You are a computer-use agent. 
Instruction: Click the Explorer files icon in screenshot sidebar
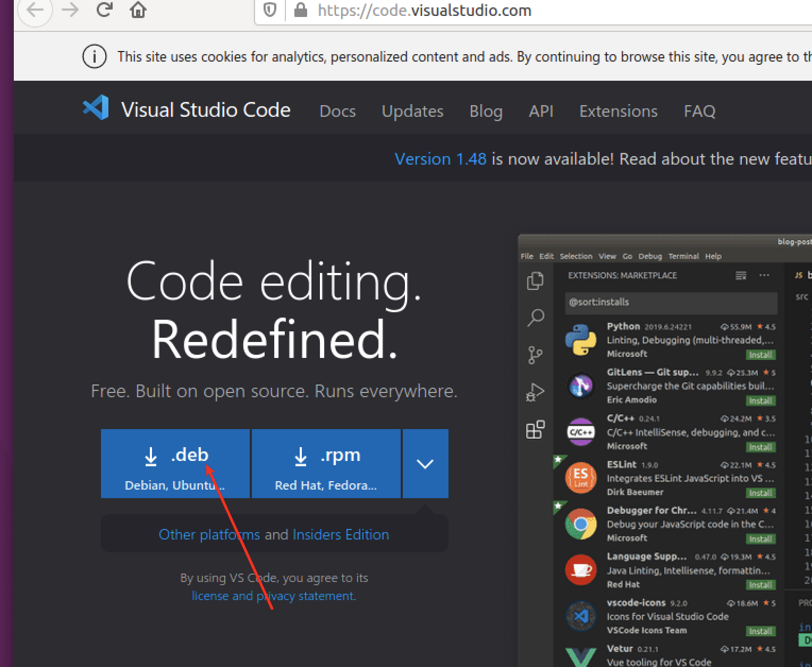[x=536, y=281]
